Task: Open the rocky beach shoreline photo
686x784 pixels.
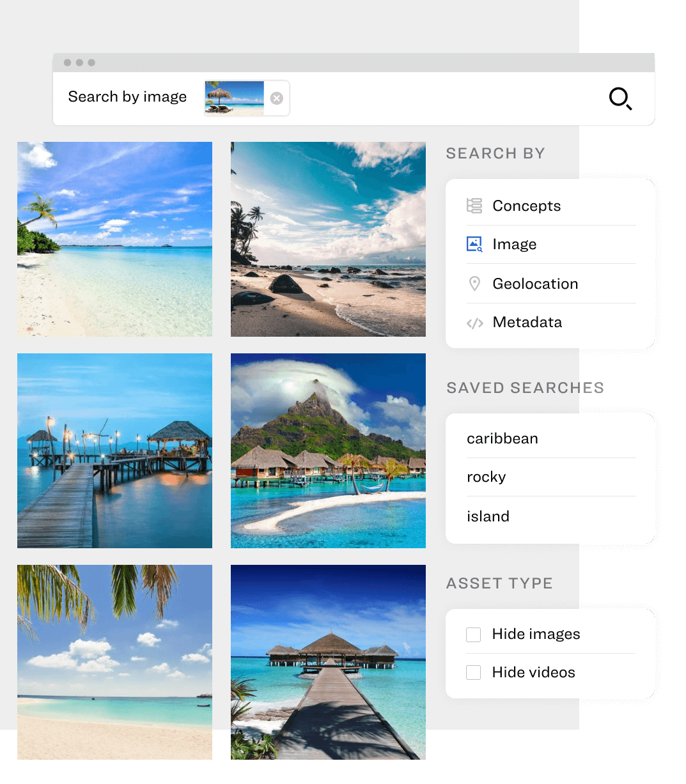Action: [328, 239]
